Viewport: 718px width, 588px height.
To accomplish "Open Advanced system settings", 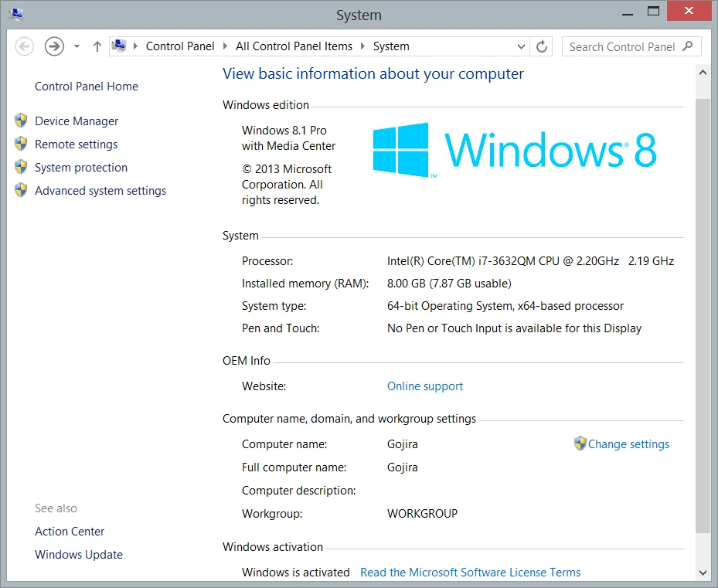I will (x=100, y=191).
